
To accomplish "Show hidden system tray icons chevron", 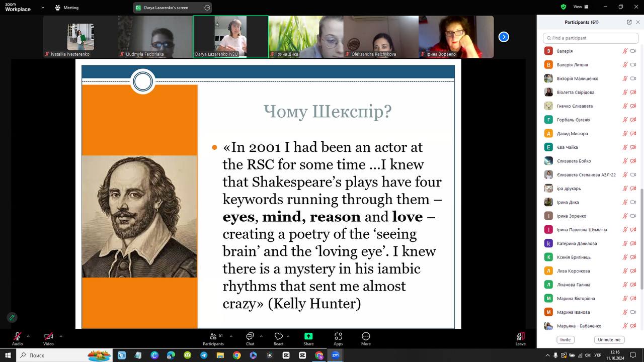I will [x=548, y=355].
